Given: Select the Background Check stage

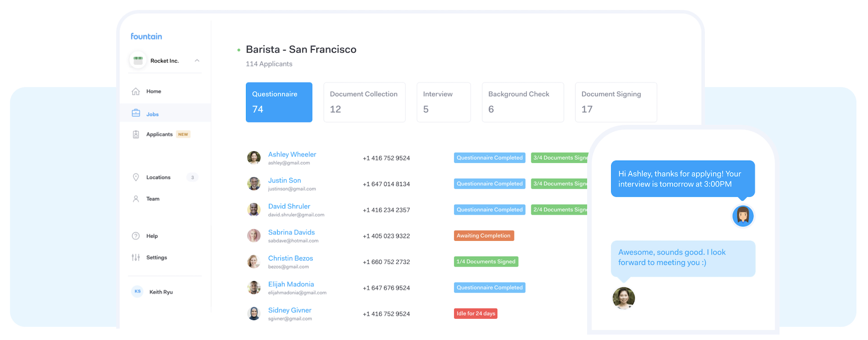Looking at the screenshot, I should click(523, 102).
